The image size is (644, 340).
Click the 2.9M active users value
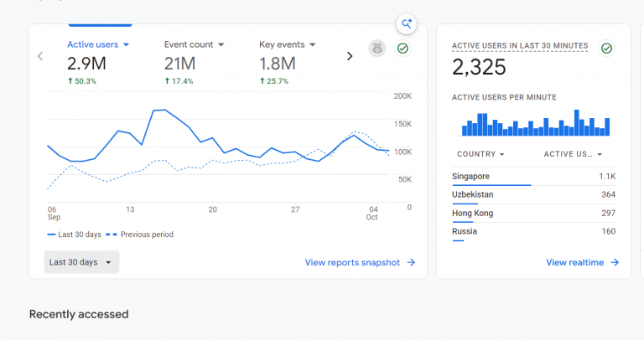86,64
